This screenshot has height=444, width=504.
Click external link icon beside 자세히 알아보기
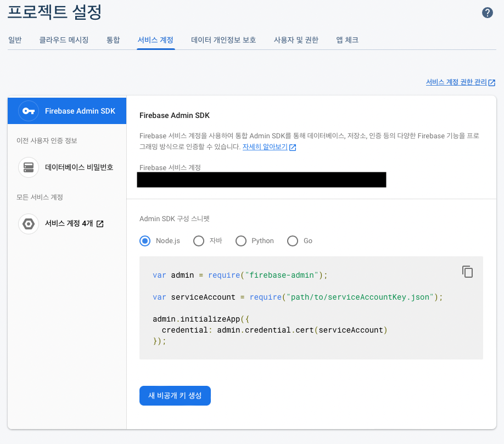293,147
